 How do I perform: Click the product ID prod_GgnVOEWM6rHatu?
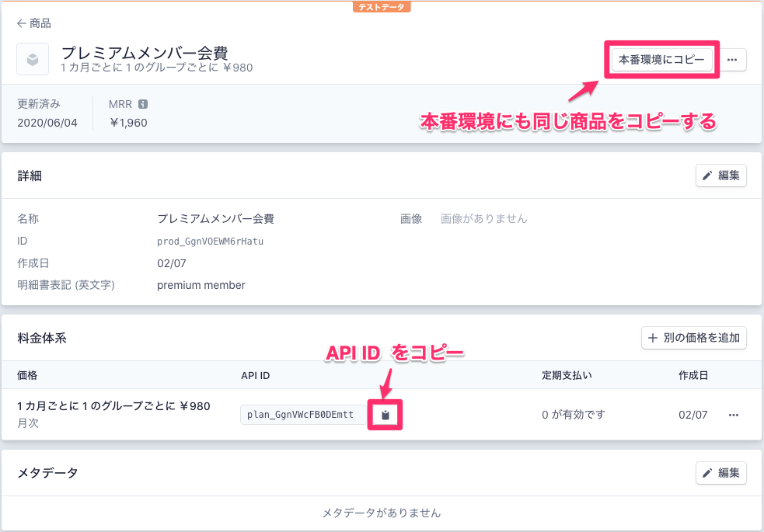(210, 241)
